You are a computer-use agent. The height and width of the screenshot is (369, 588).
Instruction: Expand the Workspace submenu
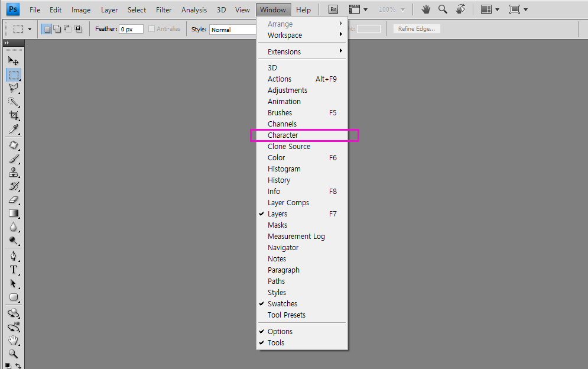(x=302, y=35)
